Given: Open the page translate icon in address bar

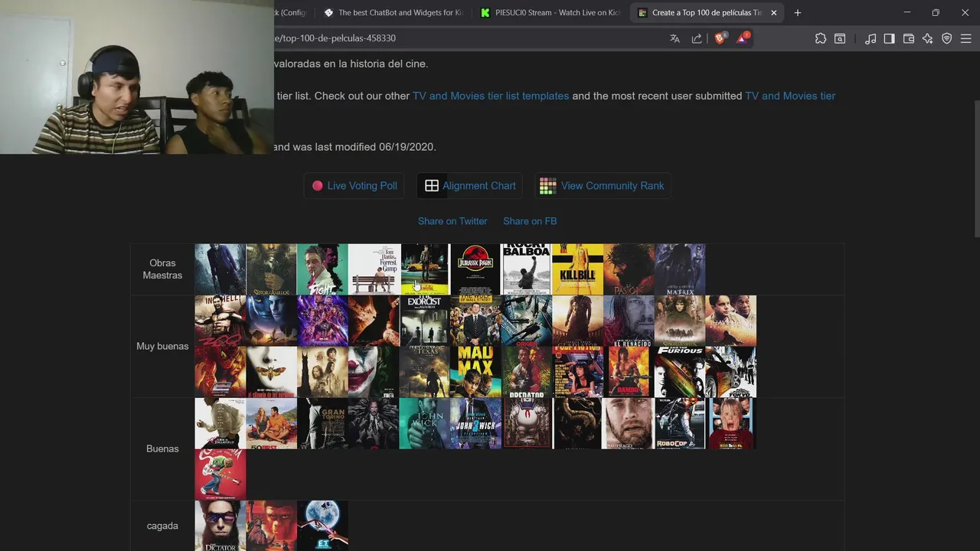Looking at the screenshot, I should coord(675,38).
